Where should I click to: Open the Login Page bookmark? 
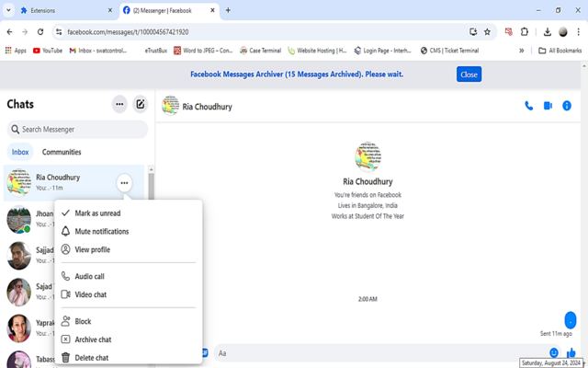pos(382,51)
